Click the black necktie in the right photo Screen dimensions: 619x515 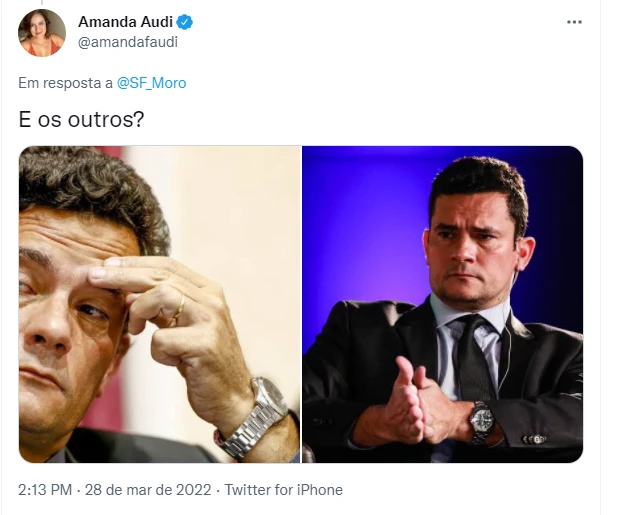click(475, 357)
